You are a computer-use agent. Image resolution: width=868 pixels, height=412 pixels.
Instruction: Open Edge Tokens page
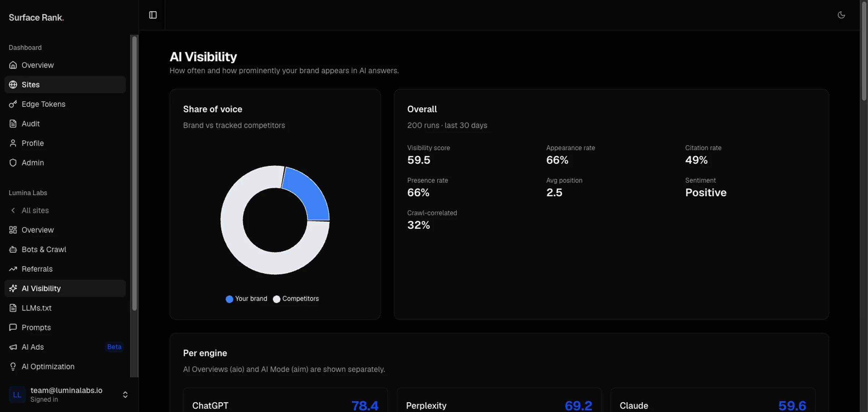point(65,104)
